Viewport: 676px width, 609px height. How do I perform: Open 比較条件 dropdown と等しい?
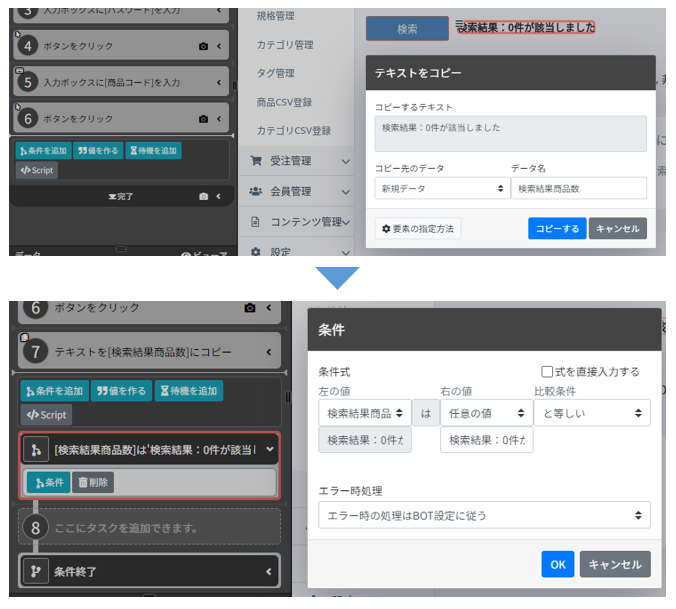point(592,413)
